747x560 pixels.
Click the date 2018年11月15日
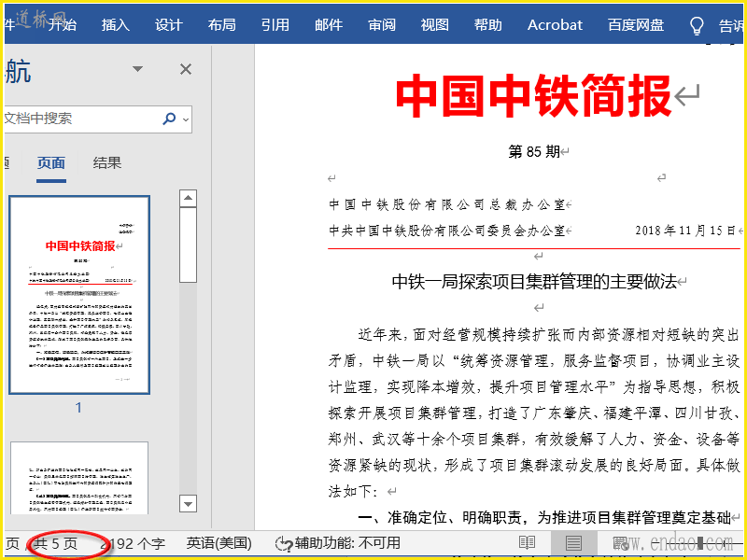[x=686, y=231]
